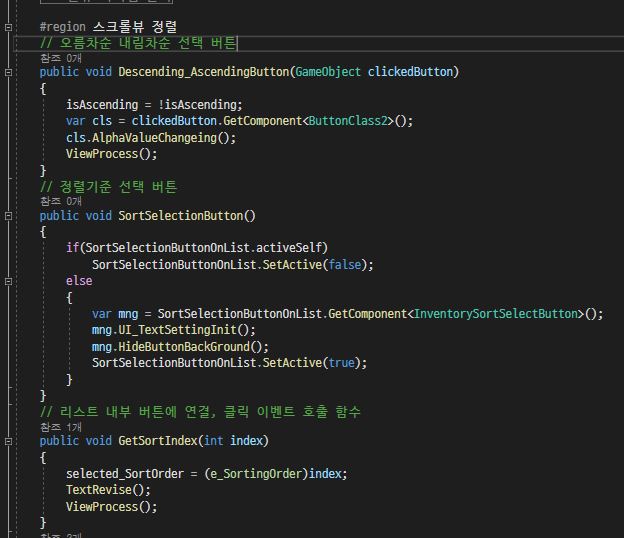Screen dimensions: 624x538
Task: Click the comment '// 오름차순 내림차순 선택 버튼'
Action: click(x=138, y=43)
